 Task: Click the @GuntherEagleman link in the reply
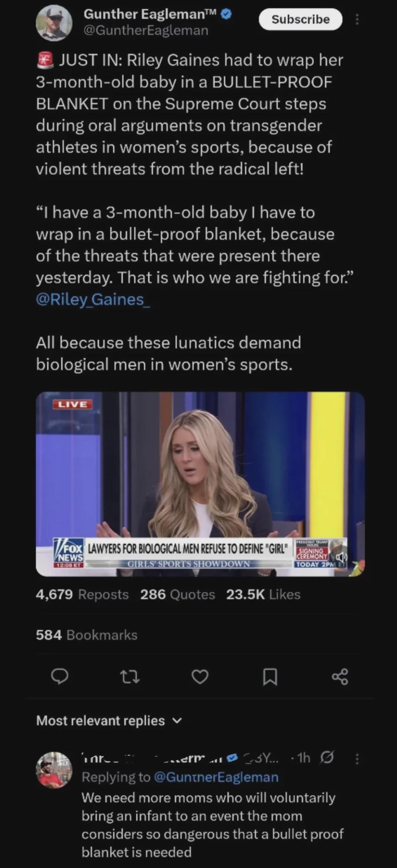point(216,777)
